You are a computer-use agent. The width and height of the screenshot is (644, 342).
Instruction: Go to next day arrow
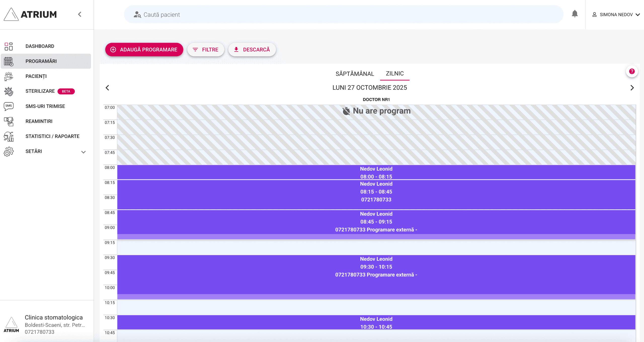[632, 88]
